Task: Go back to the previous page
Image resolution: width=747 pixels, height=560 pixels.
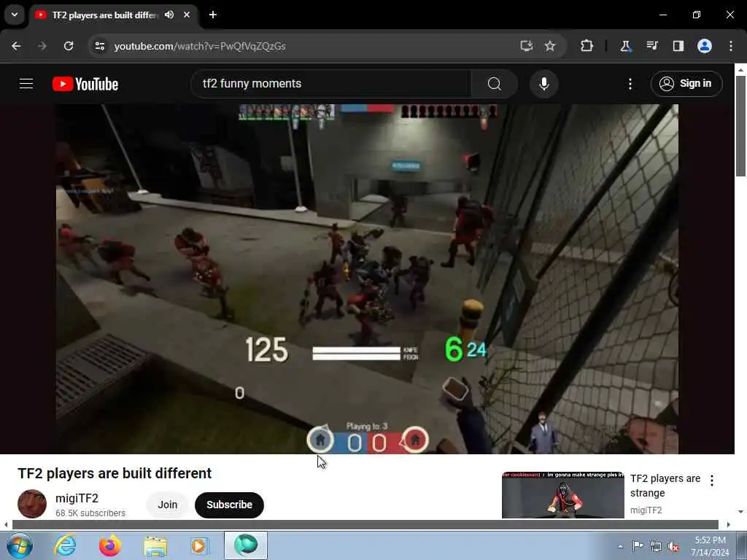Action: (16, 46)
